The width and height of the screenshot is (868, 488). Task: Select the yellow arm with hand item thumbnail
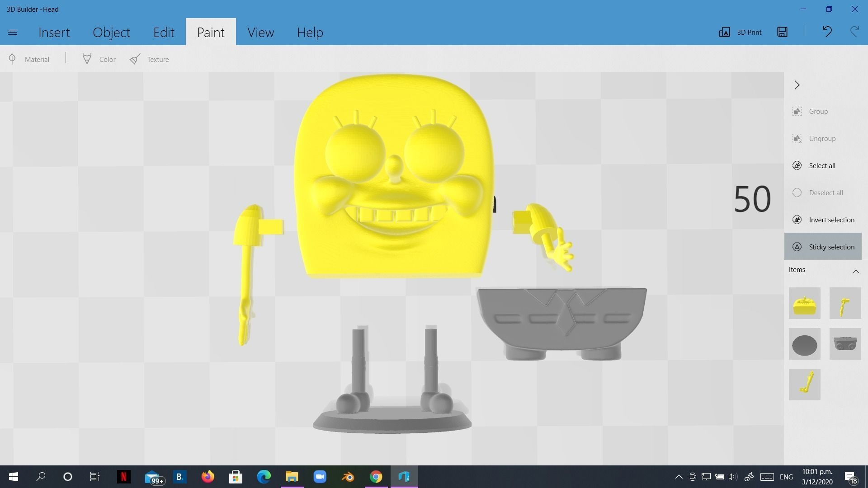pos(845,303)
